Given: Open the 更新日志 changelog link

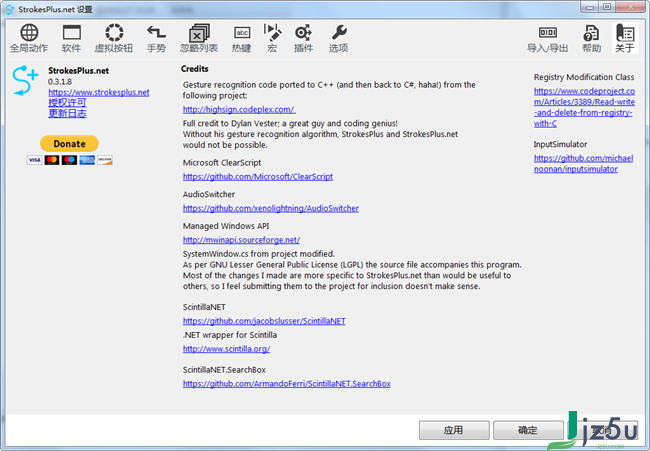Looking at the screenshot, I should click(67, 113).
